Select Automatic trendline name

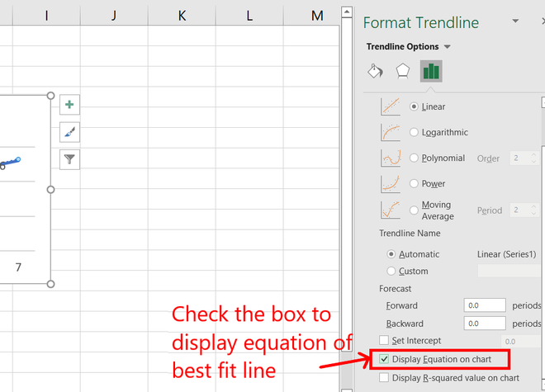[391, 254]
